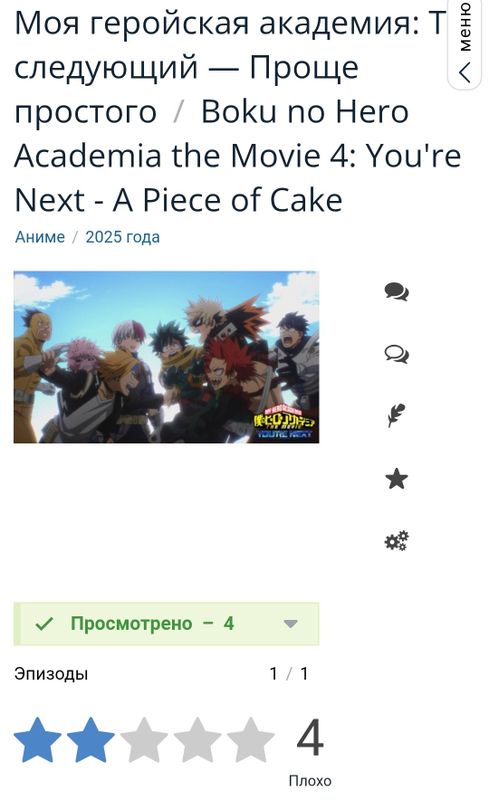Open the 2025 года link

(123, 237)
